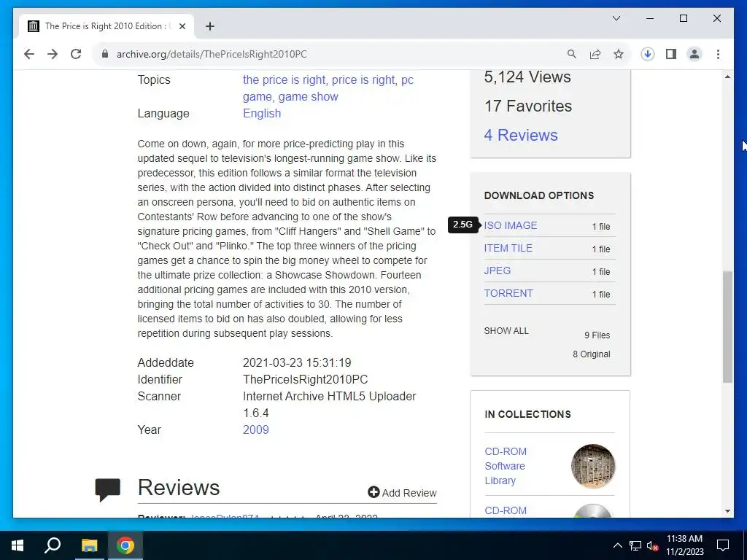Show hidden system tray icons
Screen dimensions: 747x560
[617, 545]
